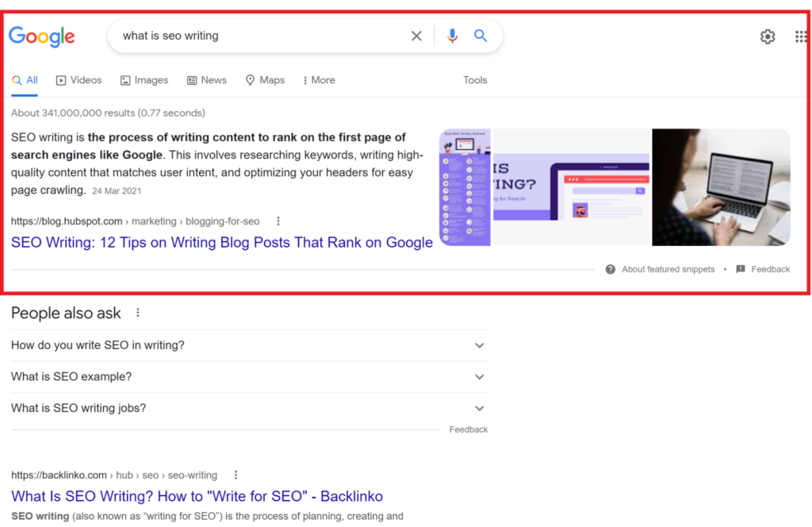This screenshot has height=527, width=812.
Task: Open Backlinko 'What Is SEO Writing?' link
Action: coord(197,496)
